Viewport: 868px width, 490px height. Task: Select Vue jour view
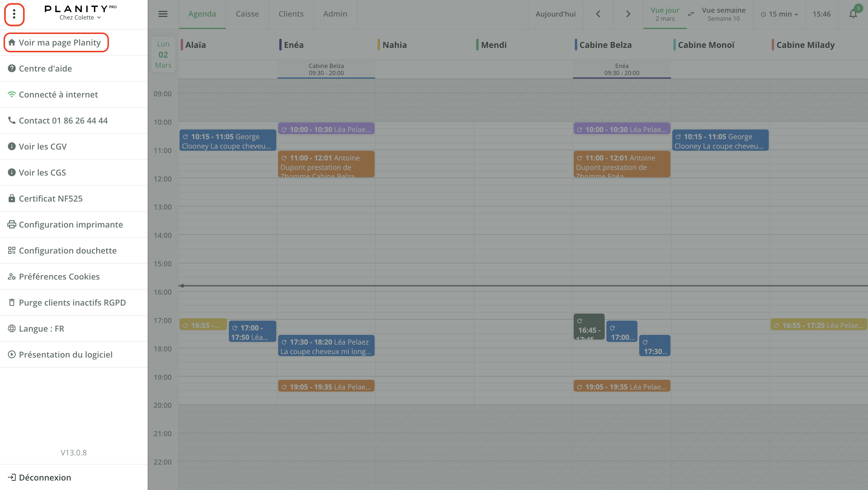(x=665, y=14)
